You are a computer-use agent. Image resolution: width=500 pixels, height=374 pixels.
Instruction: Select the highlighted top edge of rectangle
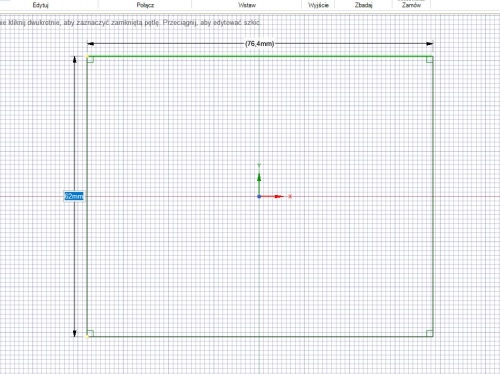[x=260, y=56]
